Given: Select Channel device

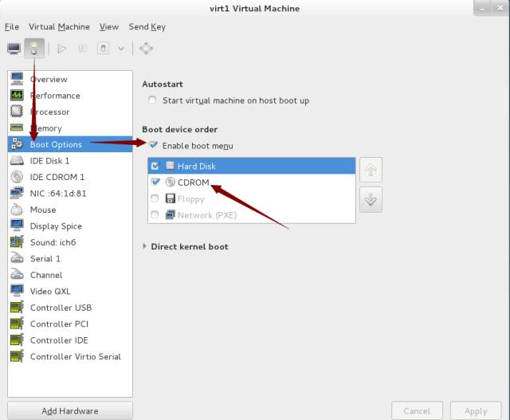Looking at the screenshot, I should point(70,275).
